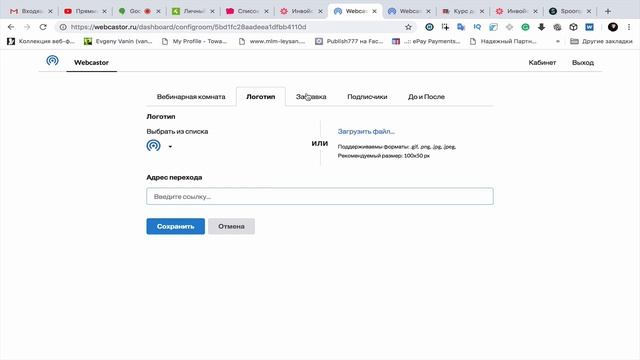Close the active Webcastor tab

374,11
